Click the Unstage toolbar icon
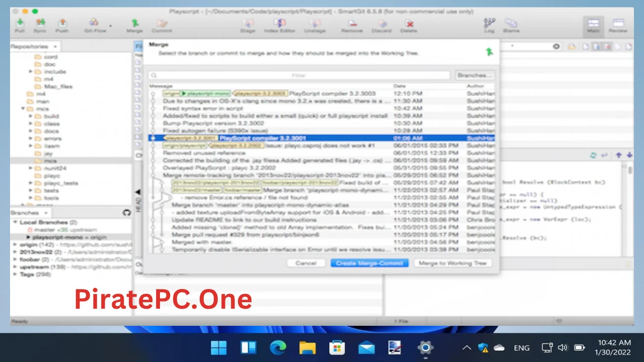This screenshot has width=644, height=362. (314, 25)
